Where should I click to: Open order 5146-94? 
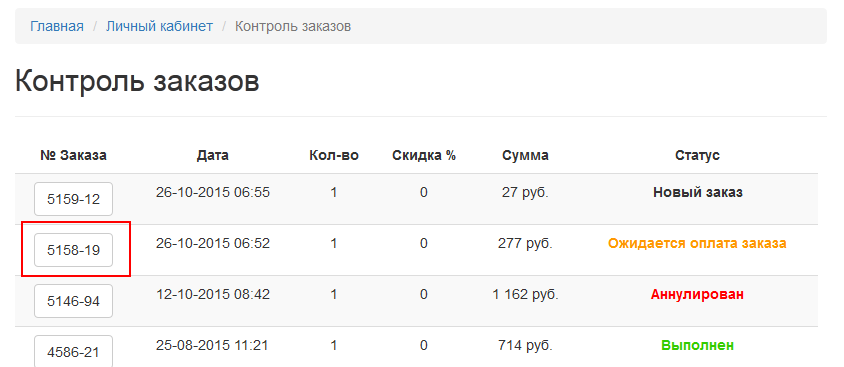(73, 301)
